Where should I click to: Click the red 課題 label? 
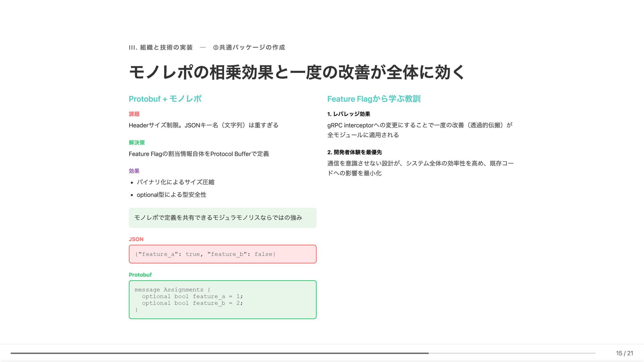tap(134, 114)
